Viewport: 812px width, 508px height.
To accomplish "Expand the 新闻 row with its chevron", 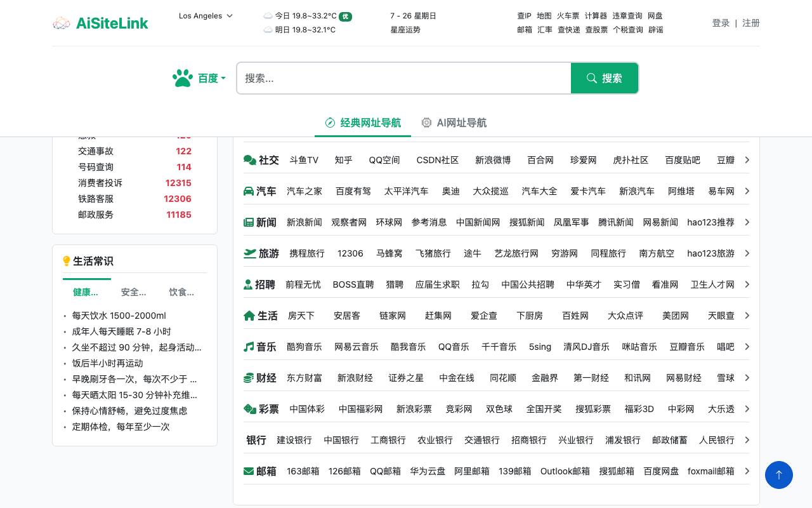I will coord(747,222).
